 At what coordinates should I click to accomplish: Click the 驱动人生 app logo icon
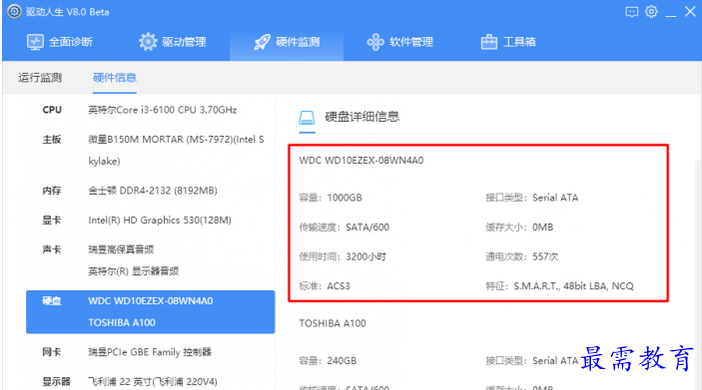pyautogui.click(x=14, y=12)
